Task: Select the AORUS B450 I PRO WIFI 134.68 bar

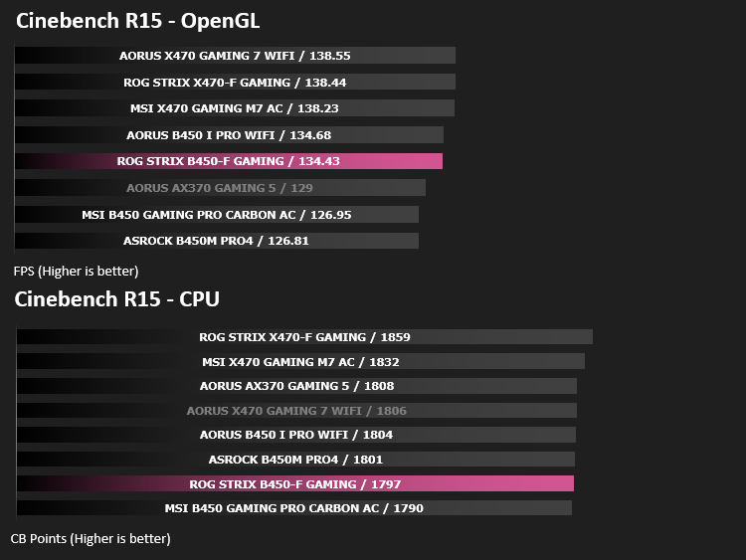Action: click(229, 134)
